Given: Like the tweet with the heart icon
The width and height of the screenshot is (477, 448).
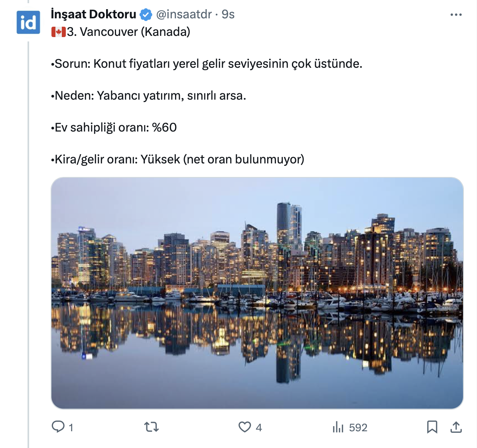Looking at the screenshot, I should (244, 427).
